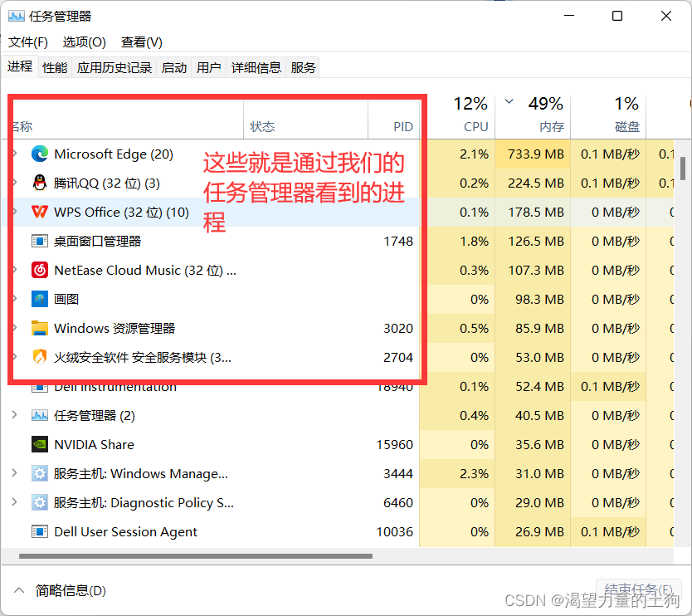Expand the 任务管理器 process entry
Screen dimensions: 692x616
pyautogui.click(x=16, y=415)
